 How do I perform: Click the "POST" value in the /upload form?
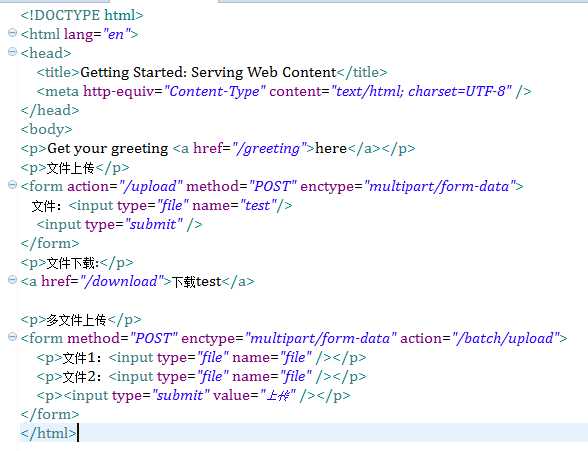click(x=273, y=187)
